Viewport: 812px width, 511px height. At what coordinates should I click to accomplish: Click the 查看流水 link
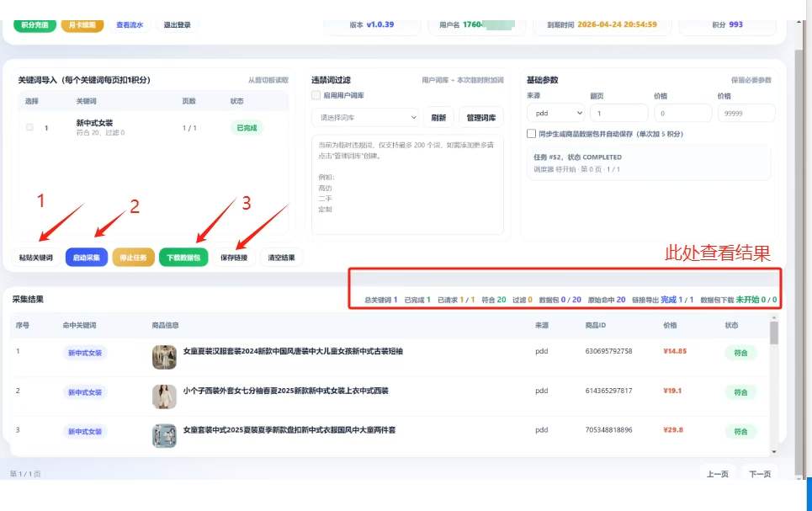130,24
